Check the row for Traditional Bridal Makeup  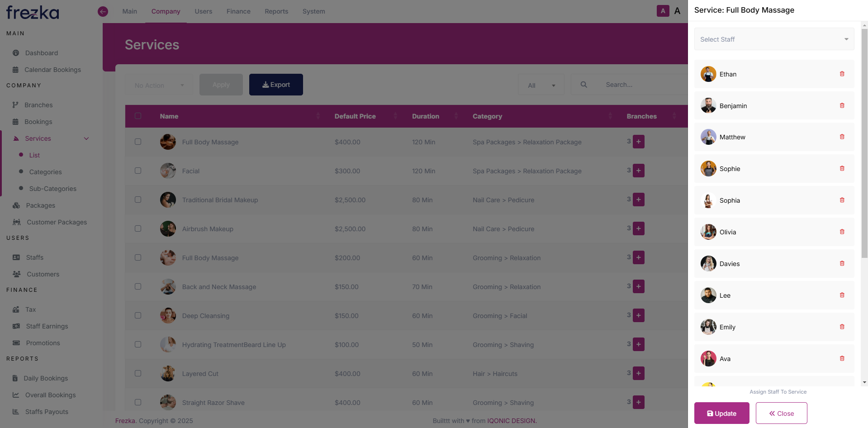[x=138, y=200]
